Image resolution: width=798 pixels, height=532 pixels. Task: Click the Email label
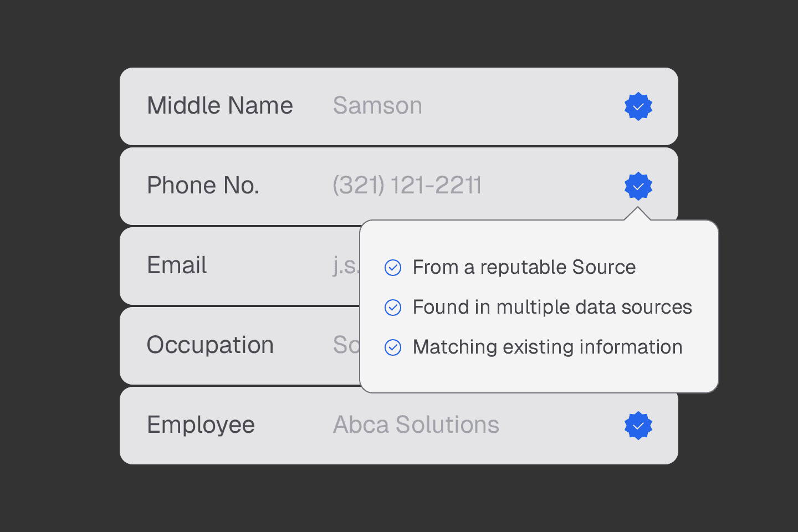pos(177,265)
